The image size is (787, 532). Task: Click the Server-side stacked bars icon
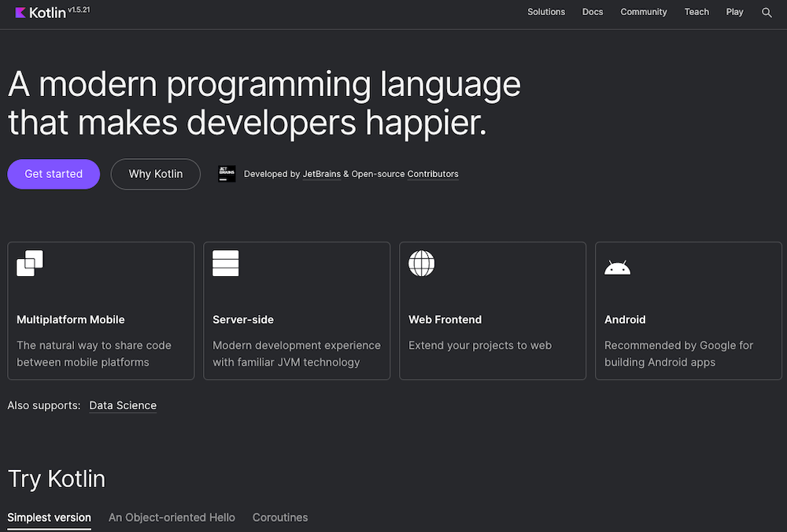225,263
